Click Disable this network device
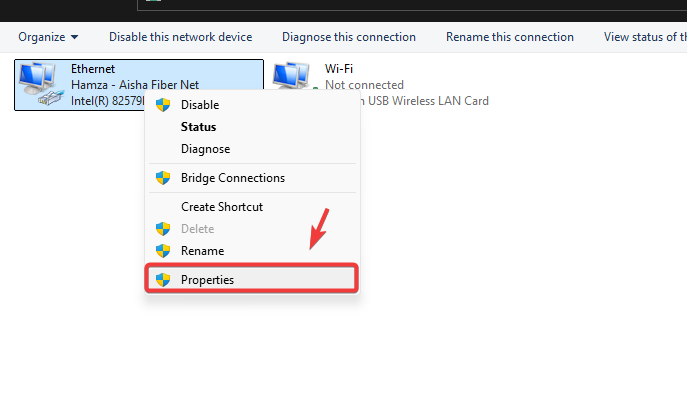687x405 pixels. 180,37
